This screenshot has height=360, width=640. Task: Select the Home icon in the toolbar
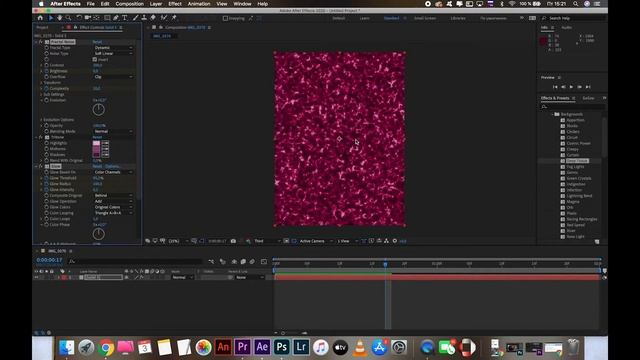coord(40,18)
